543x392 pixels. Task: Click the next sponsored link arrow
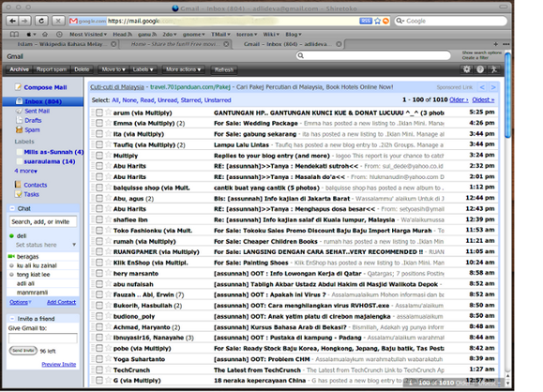[493, 87]
